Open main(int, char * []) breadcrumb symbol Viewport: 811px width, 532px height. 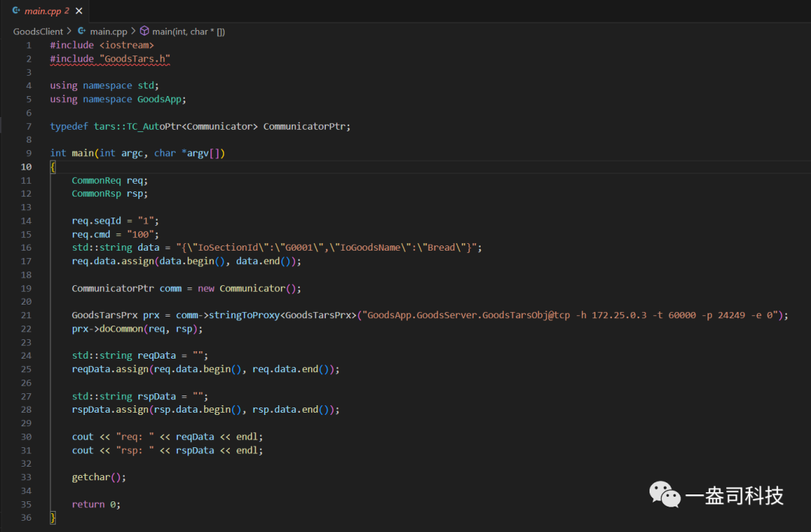pos(188,32)
